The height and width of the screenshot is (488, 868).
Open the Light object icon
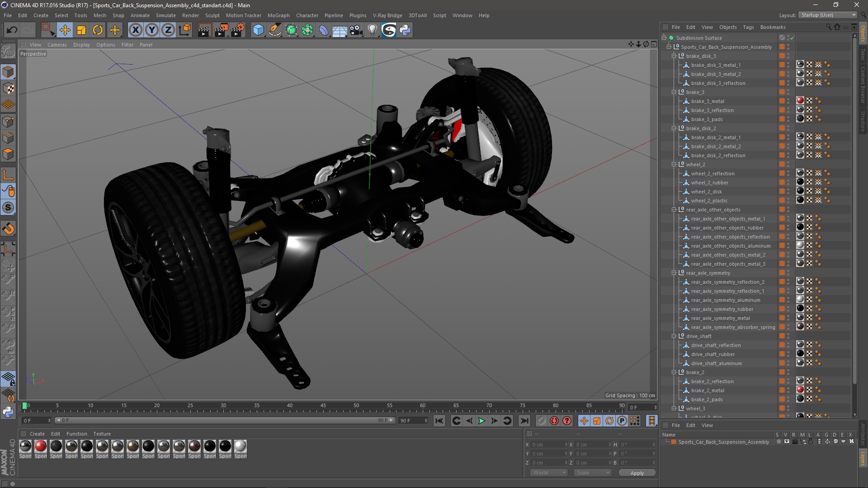pos(372,30)
